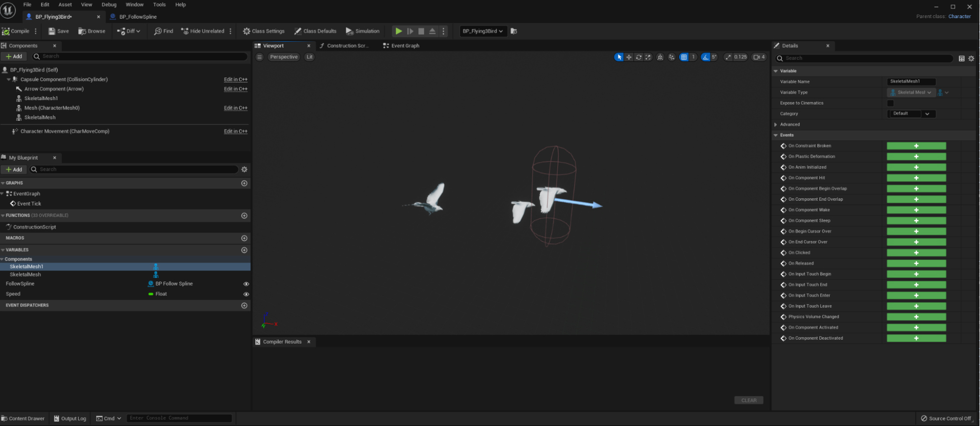Select the rotate transform tool in viewport
980x426 pixels.
(x=638, y=57)
